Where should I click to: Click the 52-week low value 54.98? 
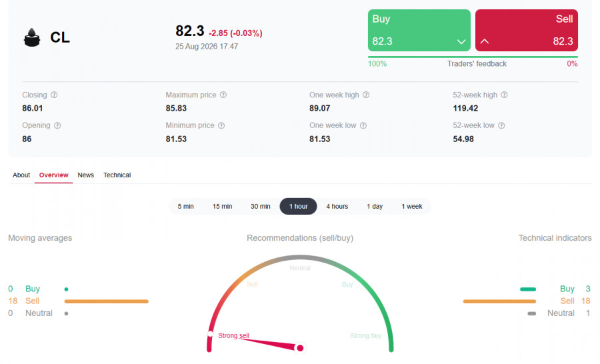click(x=463, y=139)
